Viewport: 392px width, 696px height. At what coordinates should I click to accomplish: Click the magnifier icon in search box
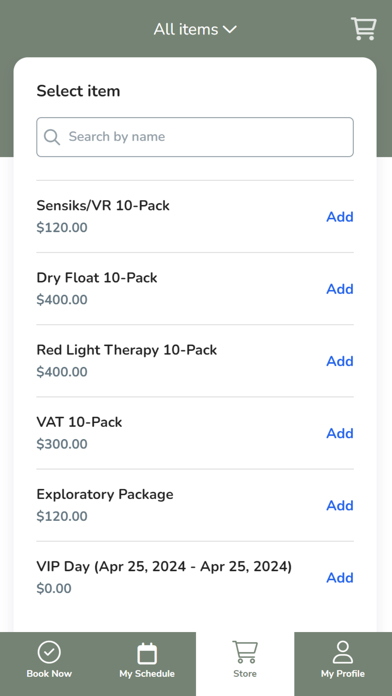(x=52, y=137)
